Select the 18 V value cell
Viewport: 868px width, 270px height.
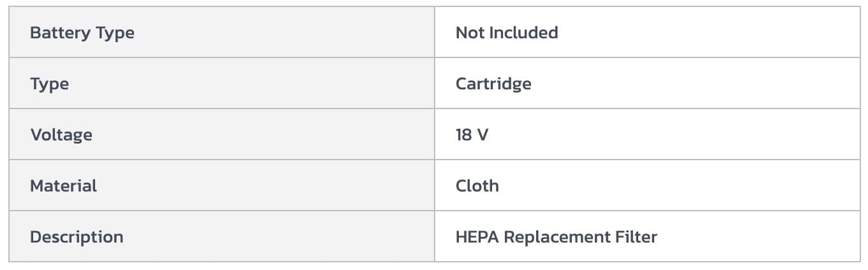coord(472,135)
